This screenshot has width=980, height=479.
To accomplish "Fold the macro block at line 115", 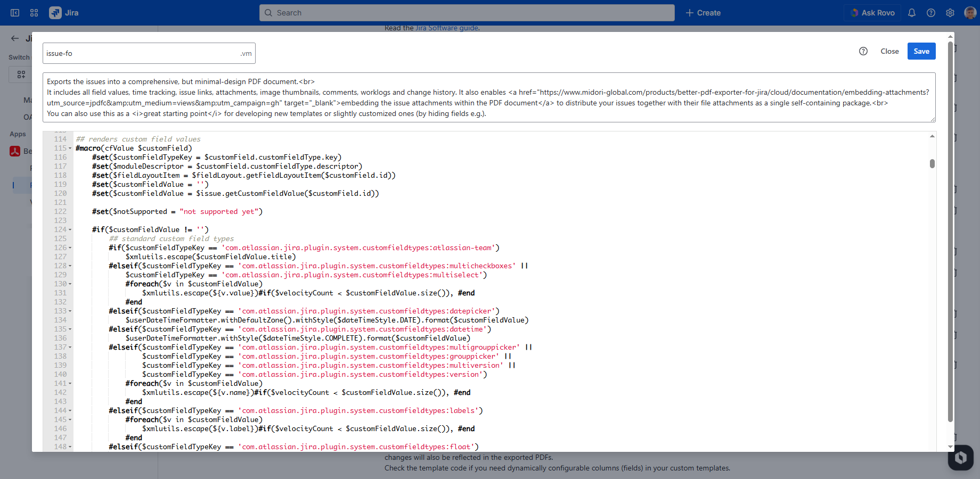I will pos(70,148).
